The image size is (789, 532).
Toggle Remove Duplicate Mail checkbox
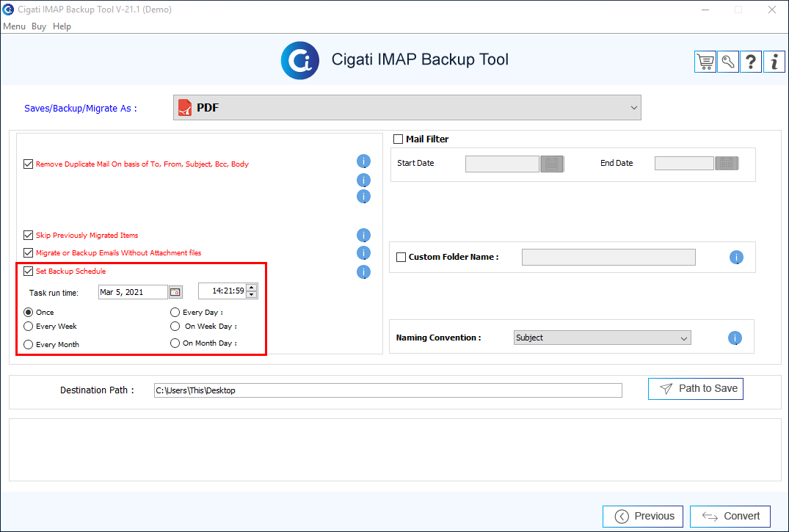(x=28, y=164)
